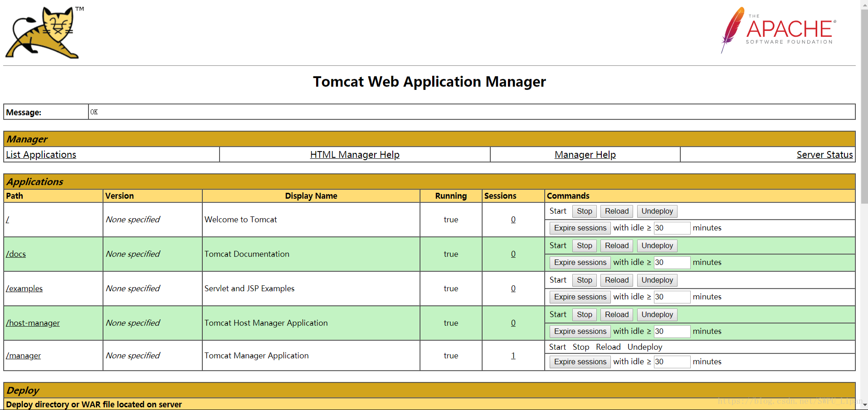Click the Tomcat Web Application Manager title
The height and width of the screenshot is (410, 868).
coord(429,82)
